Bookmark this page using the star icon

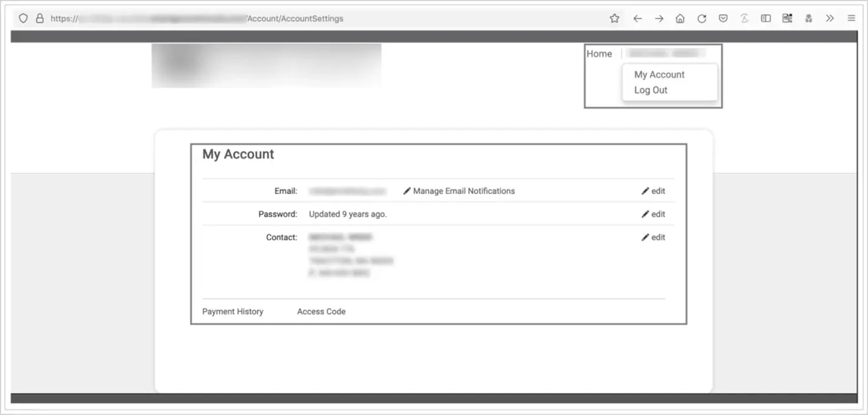pos(614,18)
